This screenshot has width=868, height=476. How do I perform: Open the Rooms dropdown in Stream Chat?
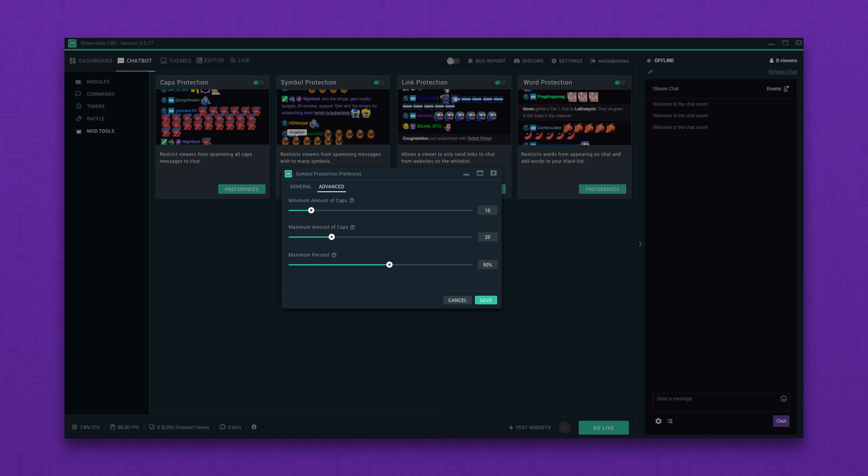coord(777,89)
